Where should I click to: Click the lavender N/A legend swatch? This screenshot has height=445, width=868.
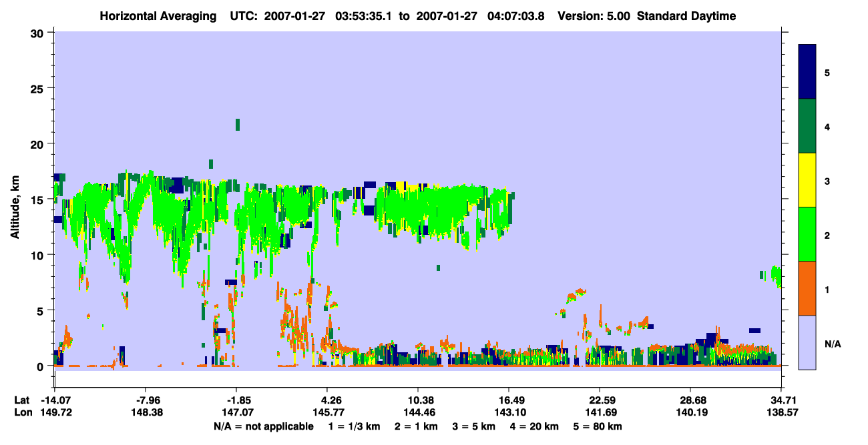pos(807,342)
